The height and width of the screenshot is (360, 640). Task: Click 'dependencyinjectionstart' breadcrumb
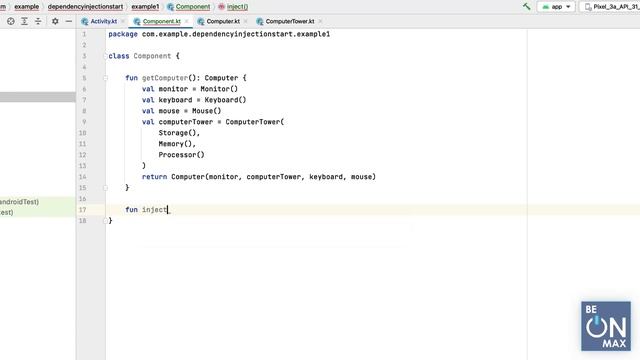(x=85, y=7)
